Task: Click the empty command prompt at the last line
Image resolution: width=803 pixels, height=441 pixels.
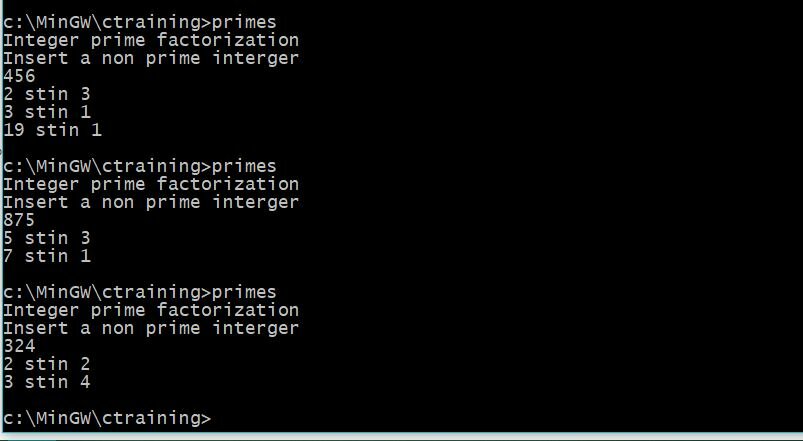Action: [107, 418]
